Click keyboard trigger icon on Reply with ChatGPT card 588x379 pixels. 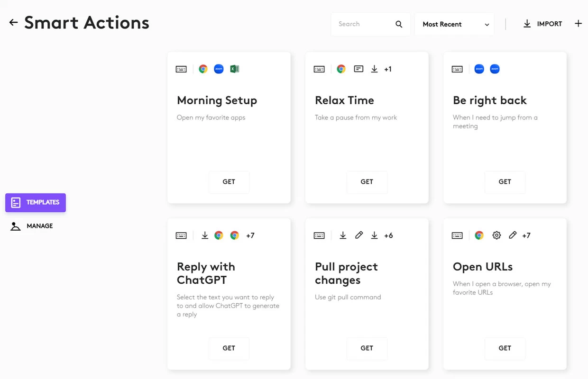pyautogui.click(x=181, y=235)
